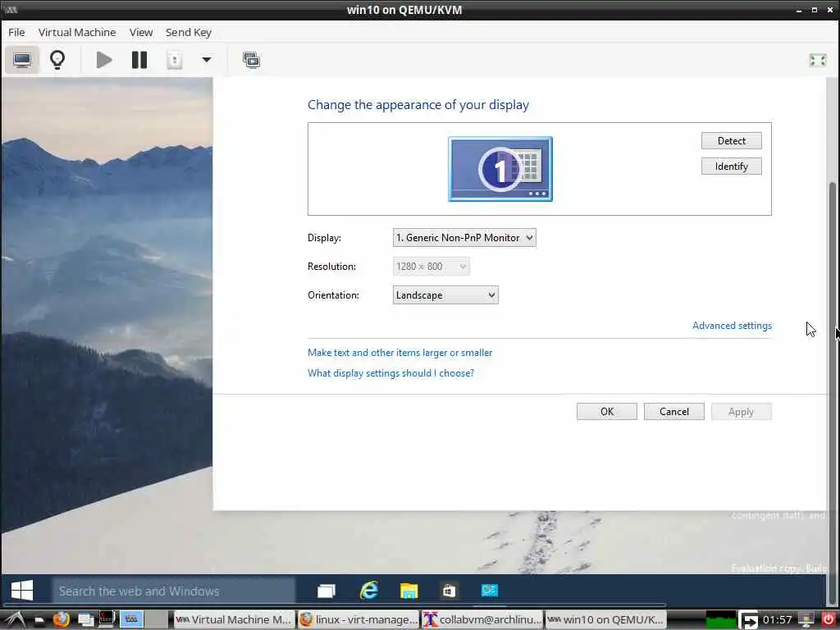Open the View menu
This screenshot has width=840, height=630.
tap(141, 32)
